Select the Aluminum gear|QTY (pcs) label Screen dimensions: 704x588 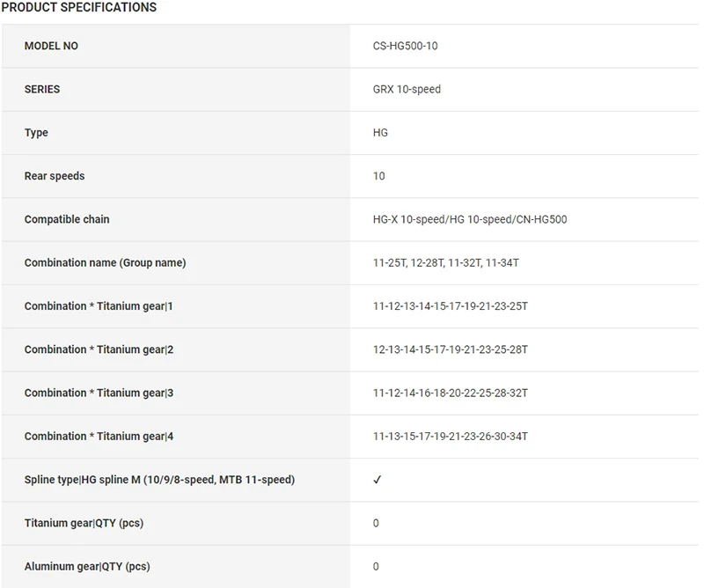click(87, 567)
